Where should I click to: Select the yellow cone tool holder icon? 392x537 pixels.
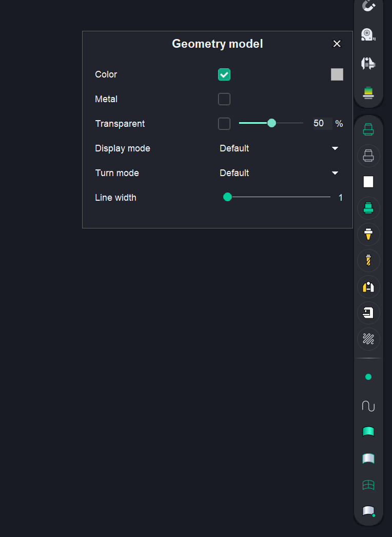(x=368, y=234)
